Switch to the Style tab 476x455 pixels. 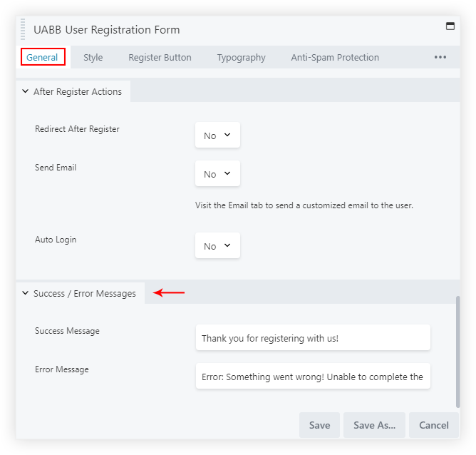click(x=93, y=58)
